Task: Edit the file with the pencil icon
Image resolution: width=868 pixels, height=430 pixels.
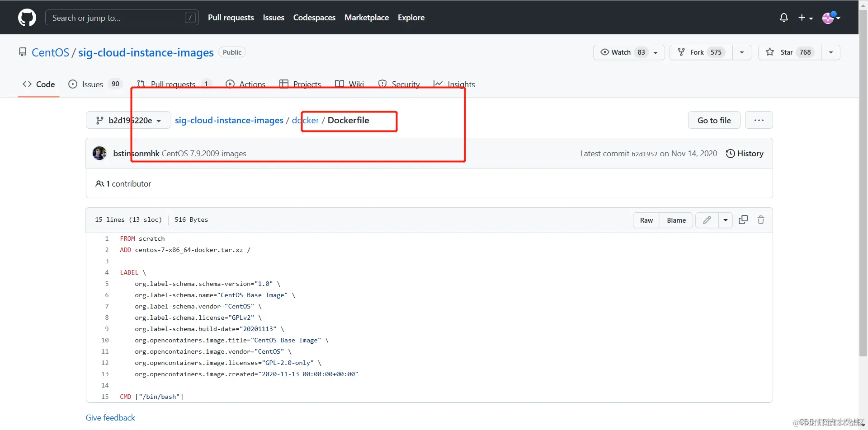Action: click(x=707, y=220)
